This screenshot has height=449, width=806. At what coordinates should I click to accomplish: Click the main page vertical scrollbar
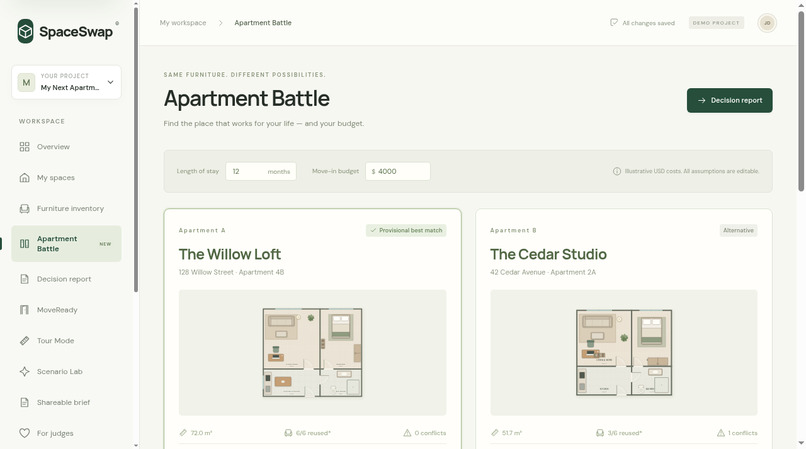801,101
